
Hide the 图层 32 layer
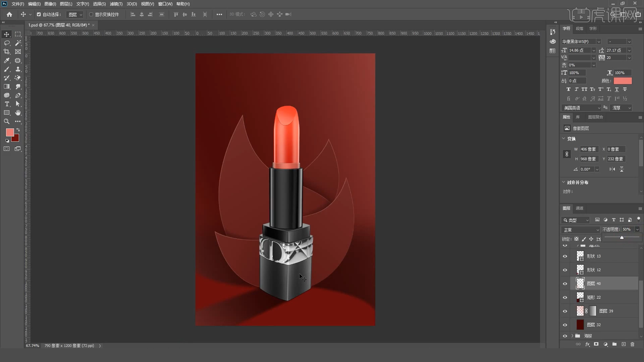coord(565,324)
